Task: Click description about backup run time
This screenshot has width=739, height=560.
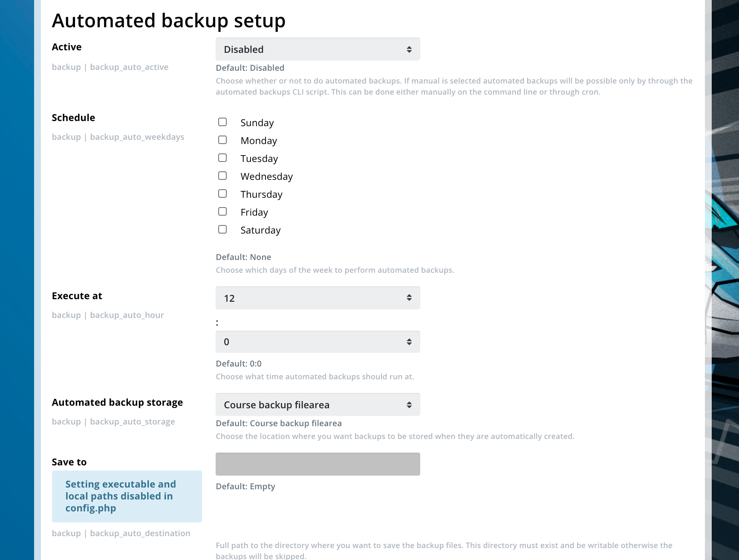Action: pos(315,376)
